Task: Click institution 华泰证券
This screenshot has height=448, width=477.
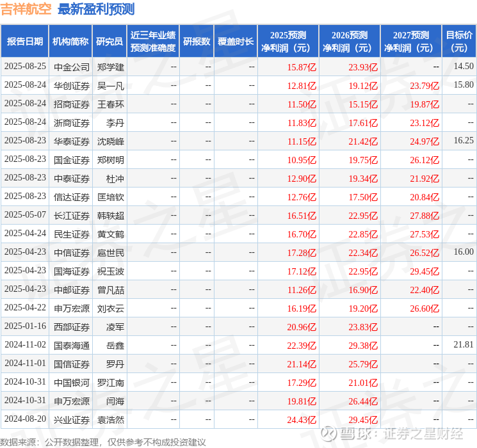Action: pyautogui.click(x=72, y=141)
